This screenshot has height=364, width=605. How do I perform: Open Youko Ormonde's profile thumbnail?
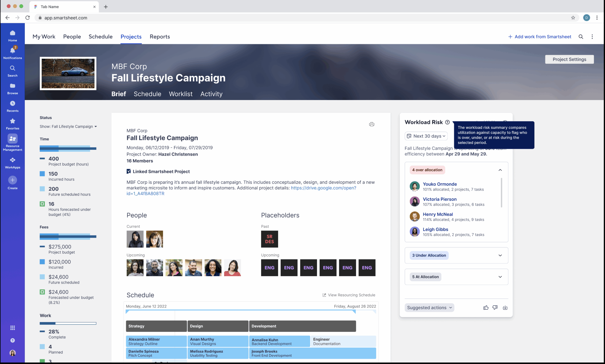pyautogui.click(x=415, y=186)
